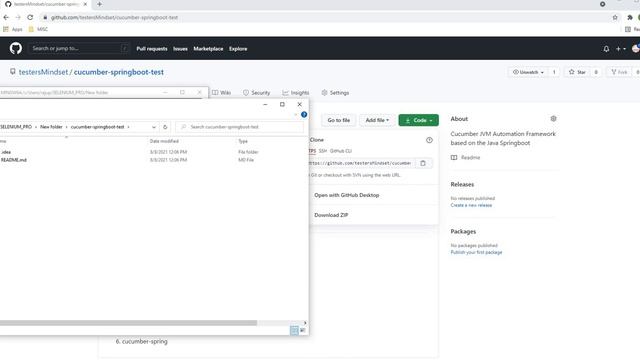Open the Unwatch dropdown
This screenshot has height=360, width=640.
528,72
